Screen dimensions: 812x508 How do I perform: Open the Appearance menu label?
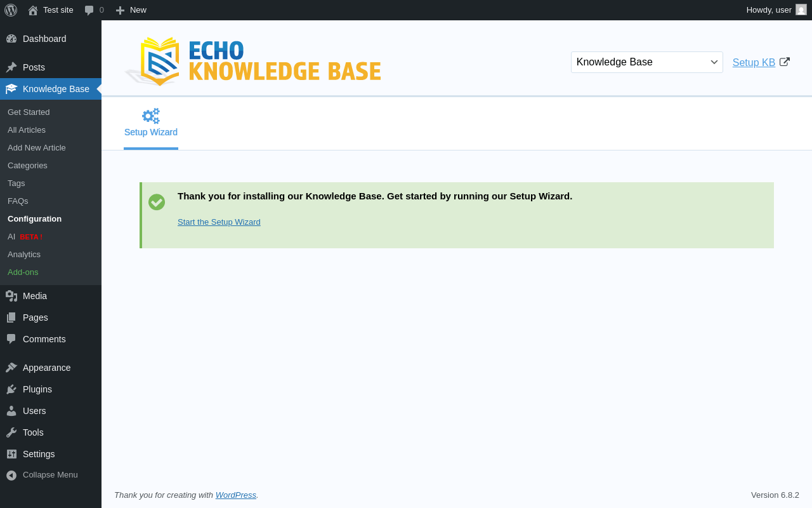[47, 368]
